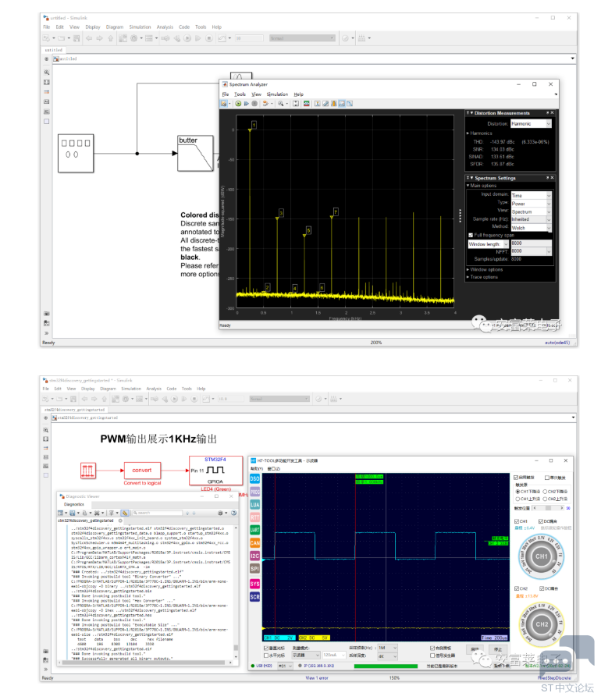This screenshot has height=700, width=601.
Task: Open the LUA mode icon
Action: [254, 504]
